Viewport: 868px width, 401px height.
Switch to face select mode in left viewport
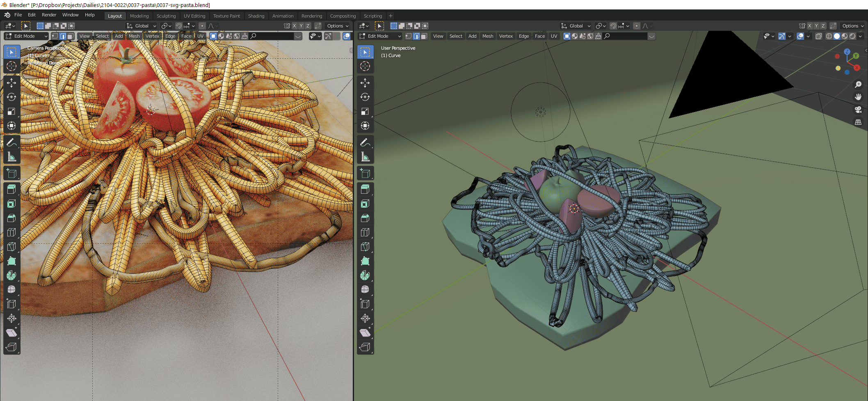(71, 36)
